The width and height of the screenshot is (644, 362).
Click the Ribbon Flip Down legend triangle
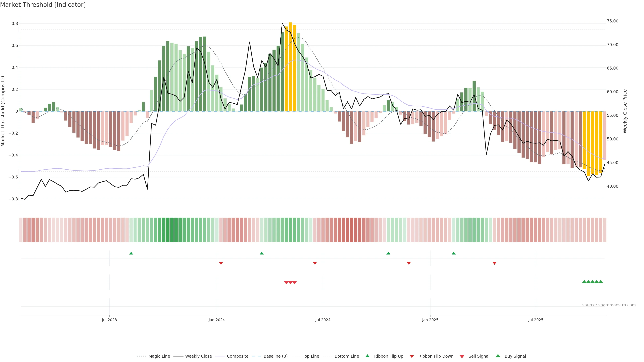point(412,356)
